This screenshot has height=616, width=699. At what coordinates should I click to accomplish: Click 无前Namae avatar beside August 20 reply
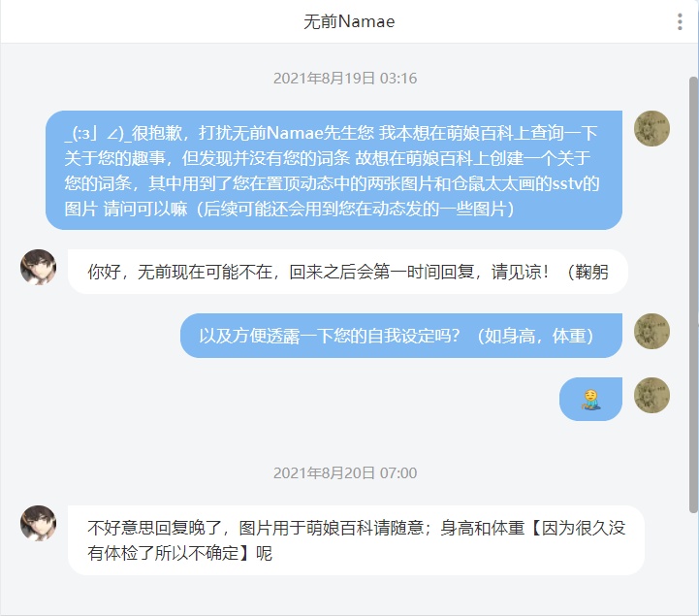(x=39, y=523)
